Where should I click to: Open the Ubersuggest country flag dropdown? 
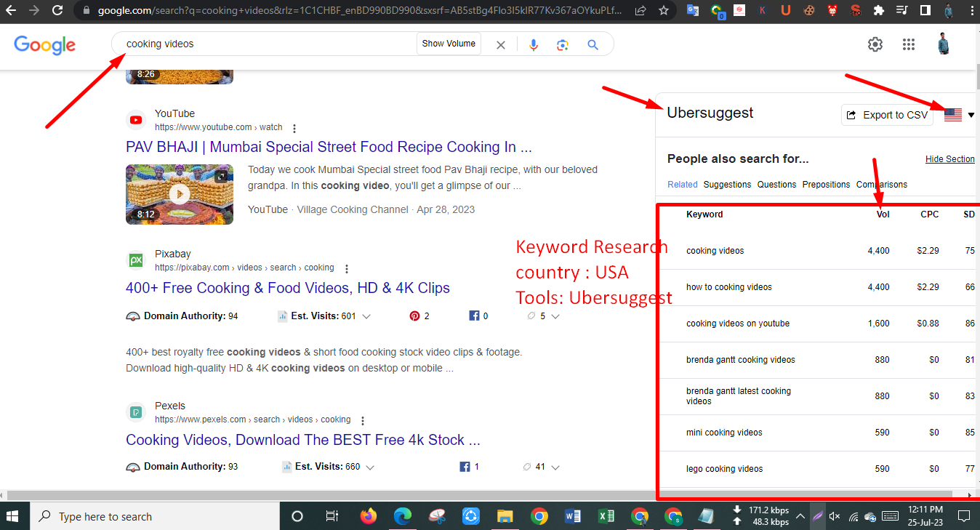click(960, 115)
